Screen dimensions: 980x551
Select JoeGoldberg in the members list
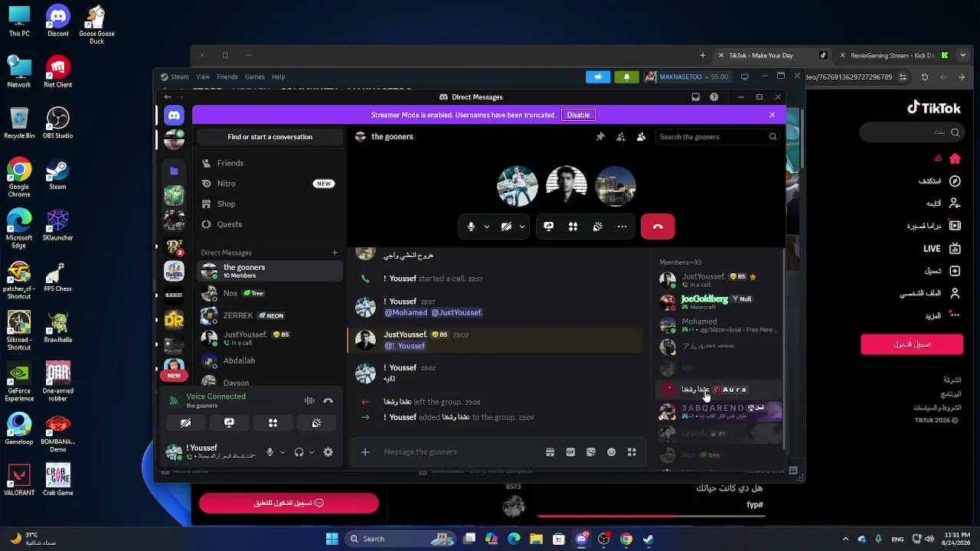click(720, 302)
